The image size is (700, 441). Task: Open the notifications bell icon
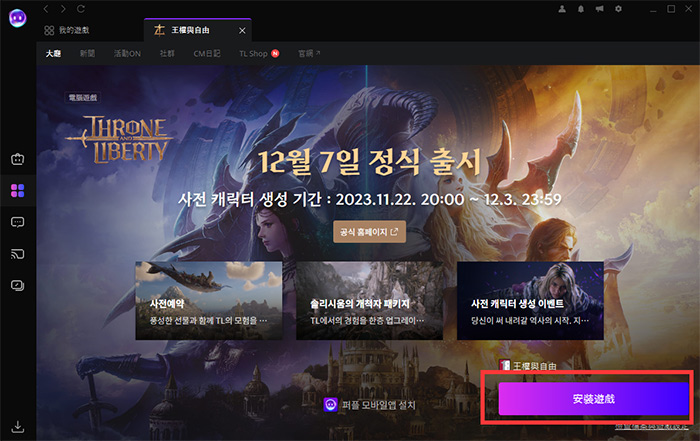579,9
